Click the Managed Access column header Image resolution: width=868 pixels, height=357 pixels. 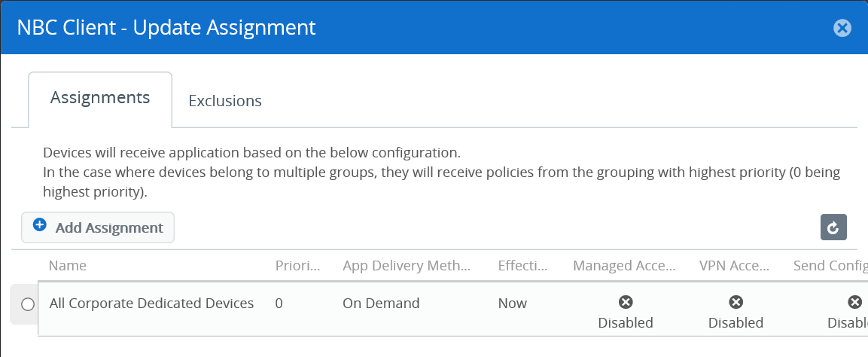point(625,266)
